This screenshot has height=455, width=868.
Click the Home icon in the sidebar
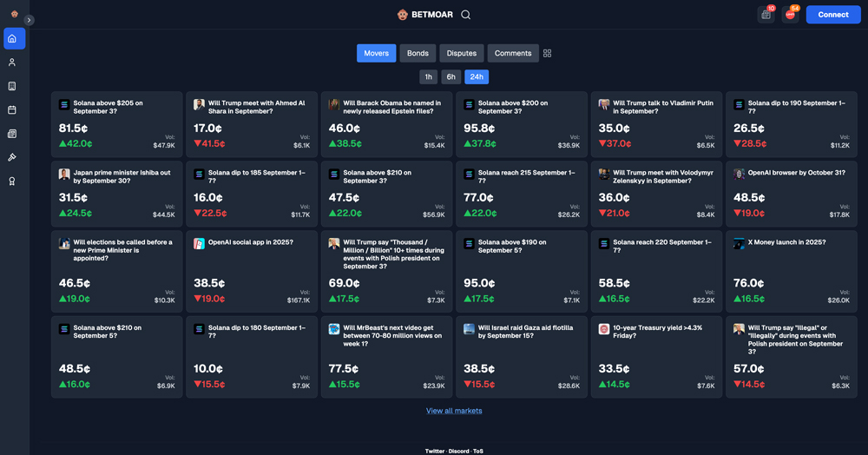click(13, 39)
